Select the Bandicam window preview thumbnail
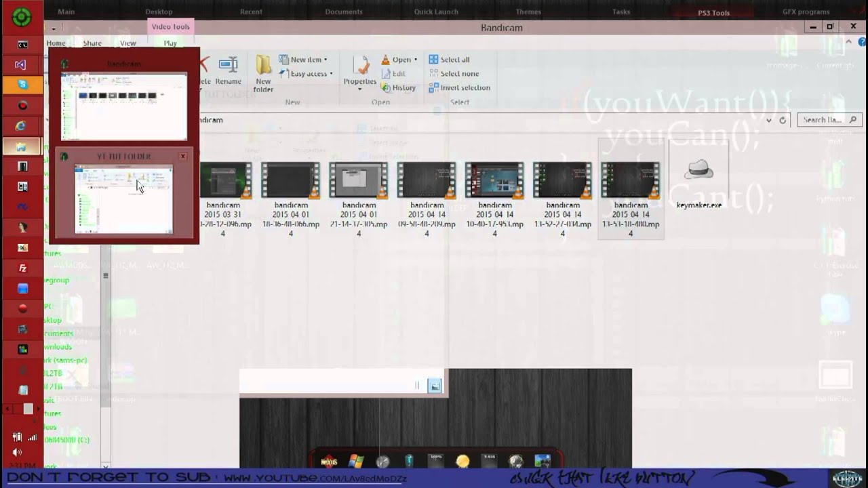The width and height of the screenshot is (868, 488). pos(124,106)
